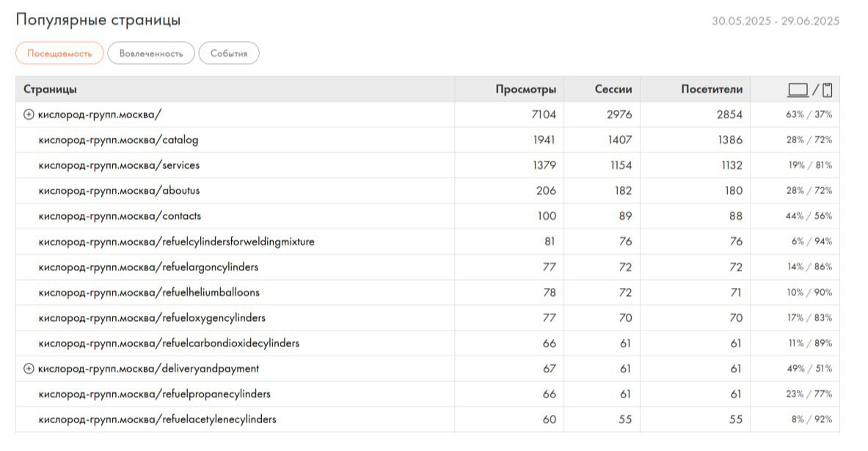Open the refueloxygencylinders page link
The image size is (868, 451).
(152, 319)
